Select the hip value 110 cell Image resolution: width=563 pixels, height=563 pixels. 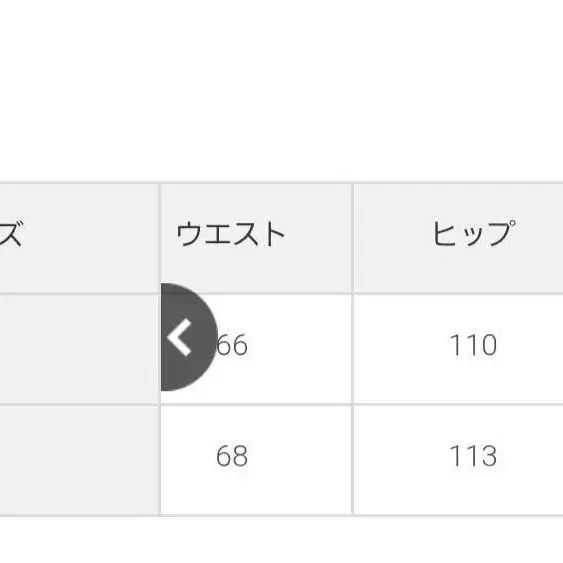click(459, 349)
